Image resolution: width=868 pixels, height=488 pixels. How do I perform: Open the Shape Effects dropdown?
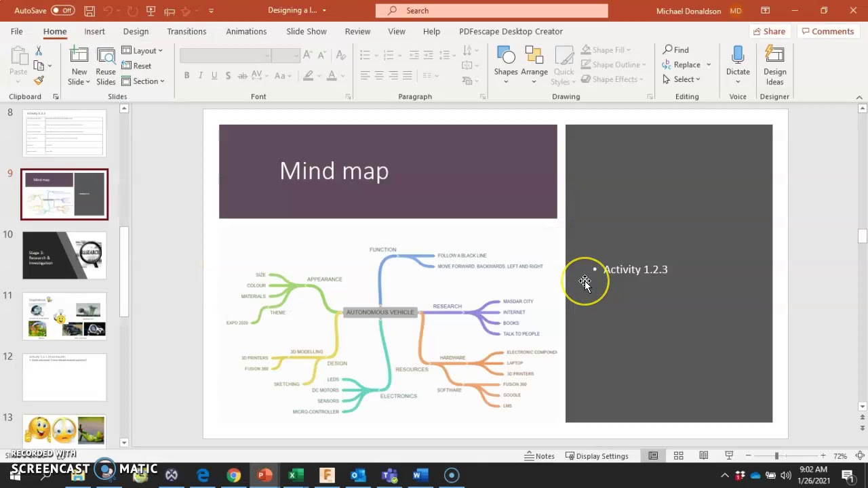pyautogui.click(x=612, y=79)
